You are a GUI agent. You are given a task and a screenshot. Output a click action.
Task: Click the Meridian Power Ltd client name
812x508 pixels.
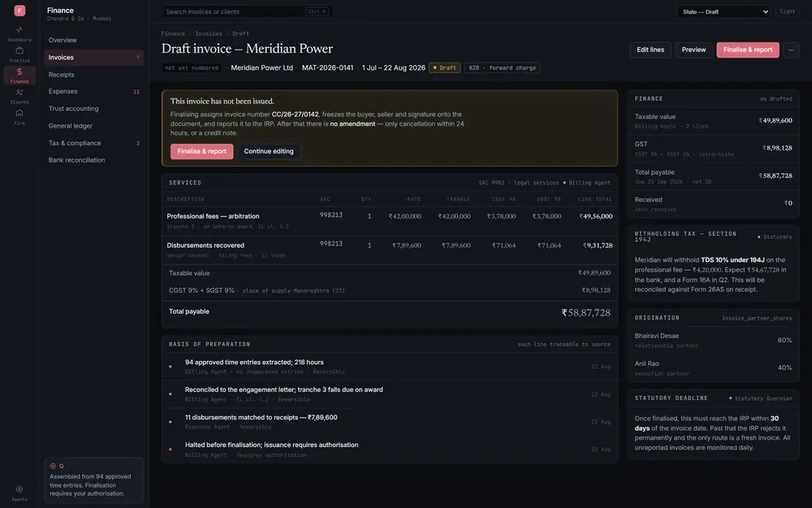coord(261,68)
